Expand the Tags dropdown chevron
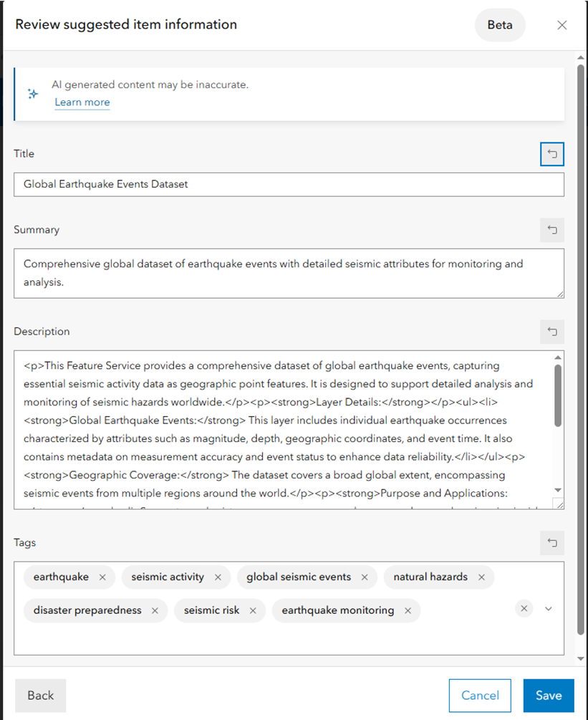The width and height of the screenshot is (588, 720). tap(549, 608)
